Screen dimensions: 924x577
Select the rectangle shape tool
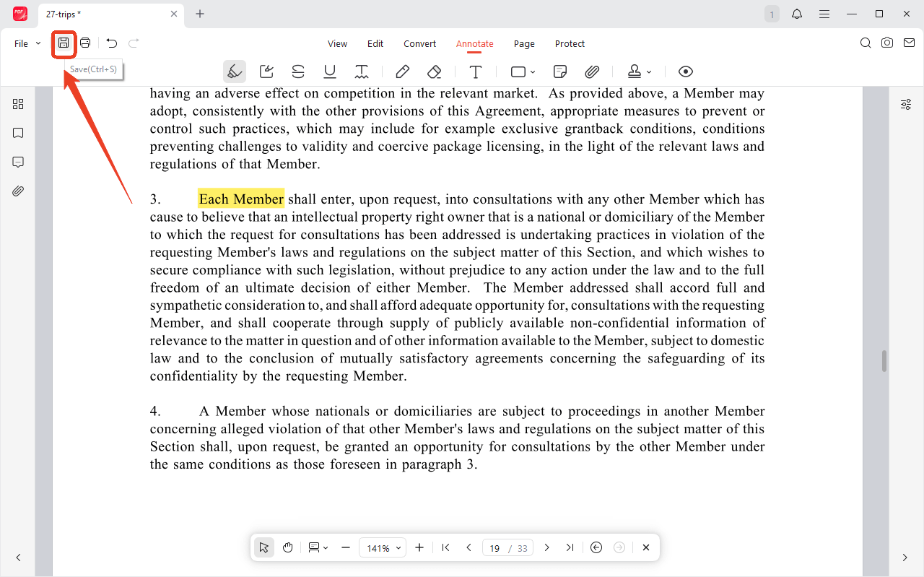[518, 71]
